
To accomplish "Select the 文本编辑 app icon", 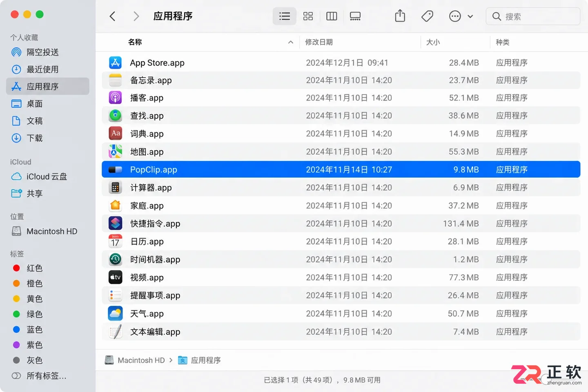I will coord(115,332).
